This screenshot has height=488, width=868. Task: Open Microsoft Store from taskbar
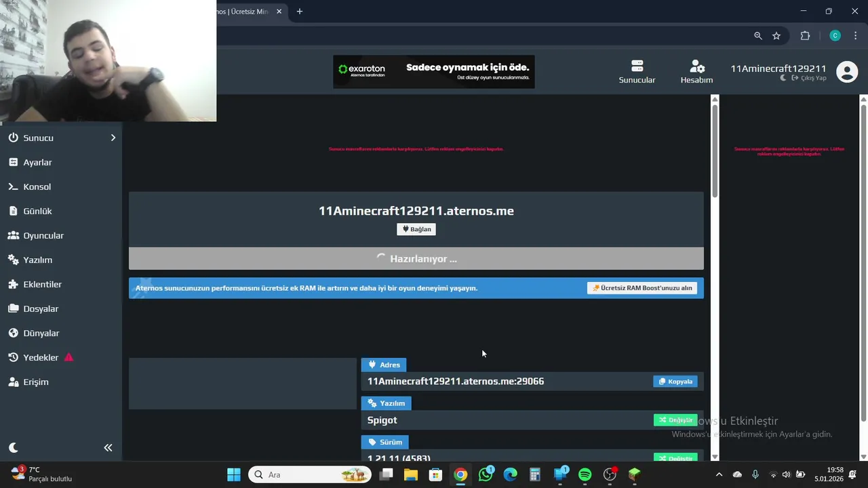pos(435,474)
